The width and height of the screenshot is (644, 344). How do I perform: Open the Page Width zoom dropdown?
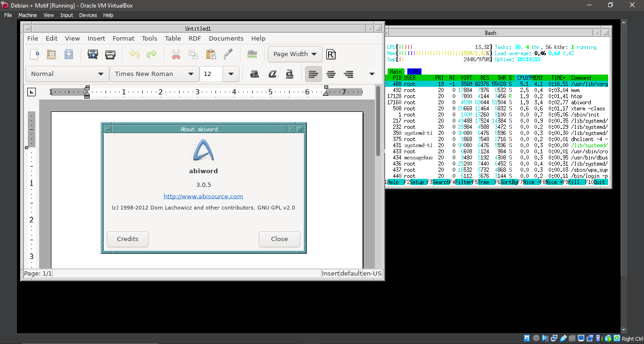tap(295, 54)
